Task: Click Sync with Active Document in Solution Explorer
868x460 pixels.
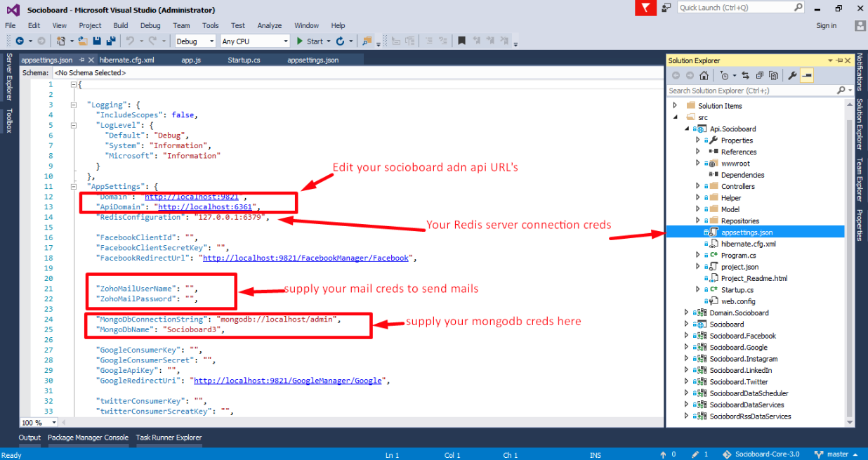Action: pyautogui.click(x=745, y=75)
